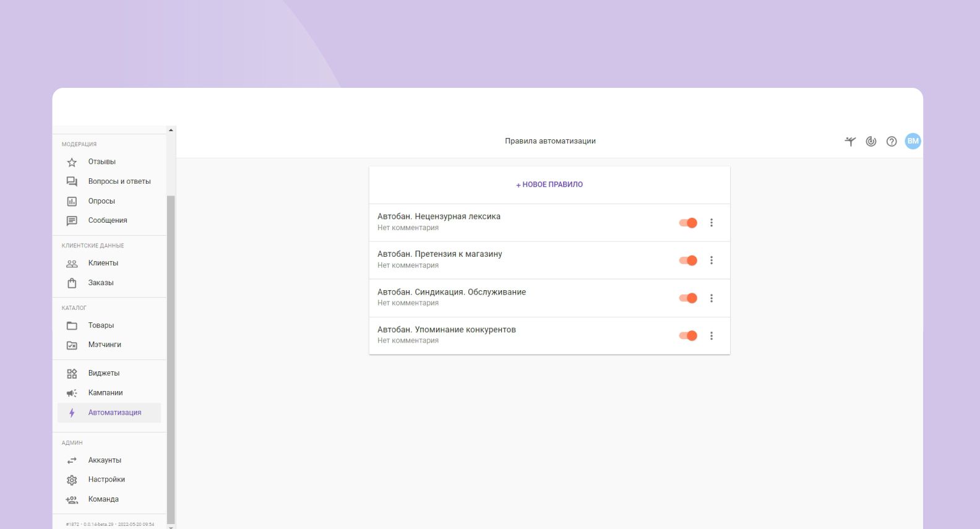Open more options for Нецензурная лексика rule
The height and width of the screenshot is (529, 980).
711,223
